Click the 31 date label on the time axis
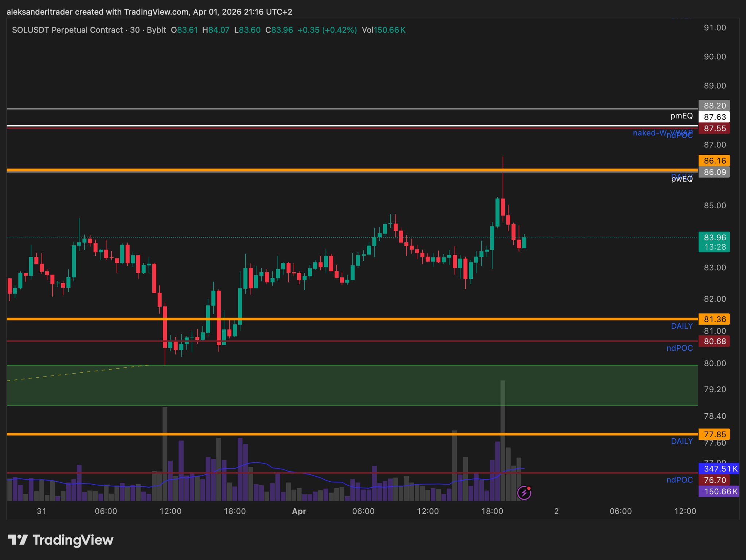The image size is (746, 560). point(42,511)
